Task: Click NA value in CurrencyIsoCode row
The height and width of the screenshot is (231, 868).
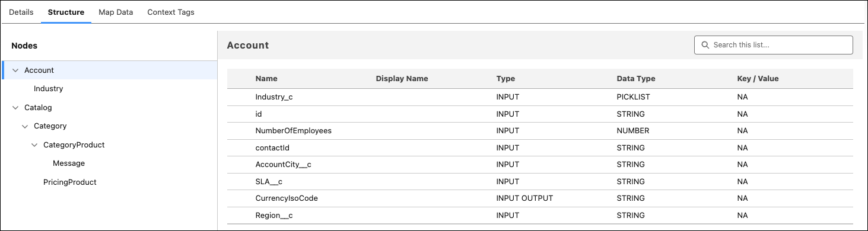Action: tap(742, 198)
